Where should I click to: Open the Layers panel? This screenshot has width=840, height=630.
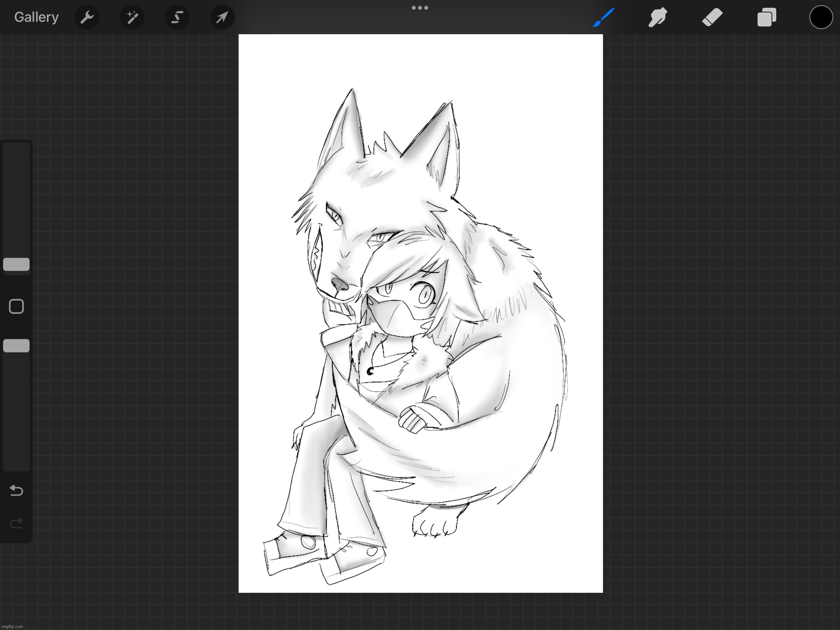(766, 17)
